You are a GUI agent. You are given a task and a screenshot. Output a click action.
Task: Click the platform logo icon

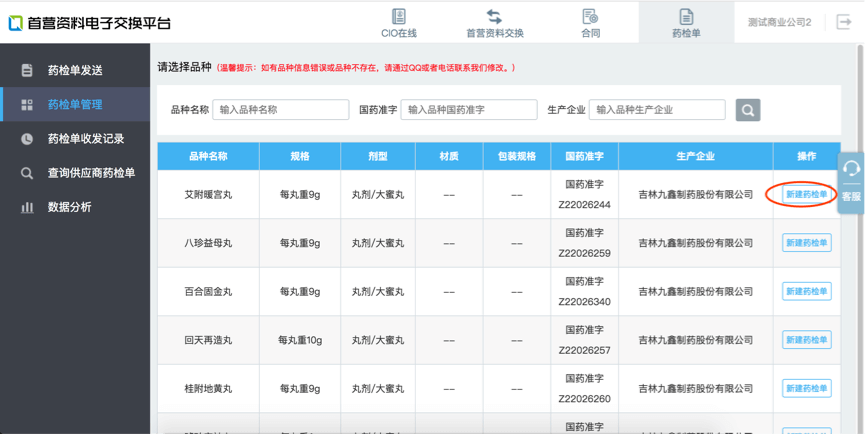(15, 23)
